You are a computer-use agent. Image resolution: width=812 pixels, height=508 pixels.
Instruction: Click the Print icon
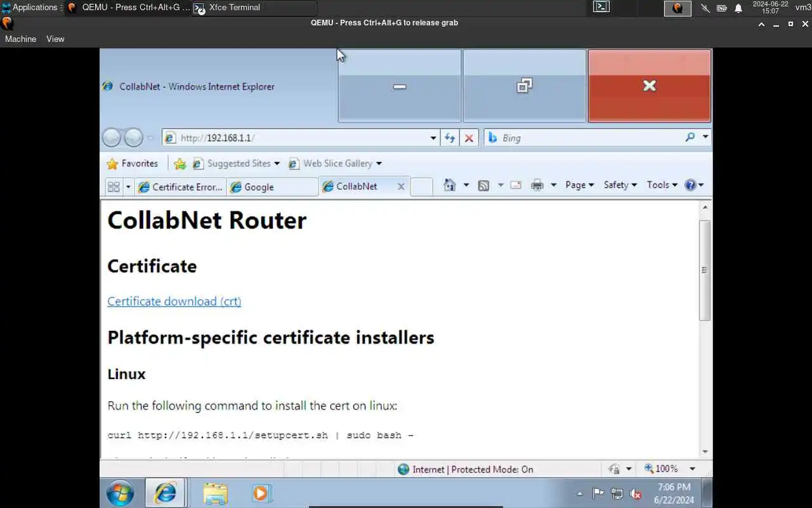click(x=537, y=185)
